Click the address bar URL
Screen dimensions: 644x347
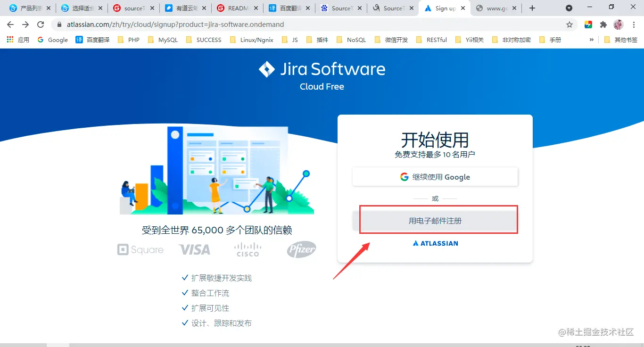[x=175, y=25]
